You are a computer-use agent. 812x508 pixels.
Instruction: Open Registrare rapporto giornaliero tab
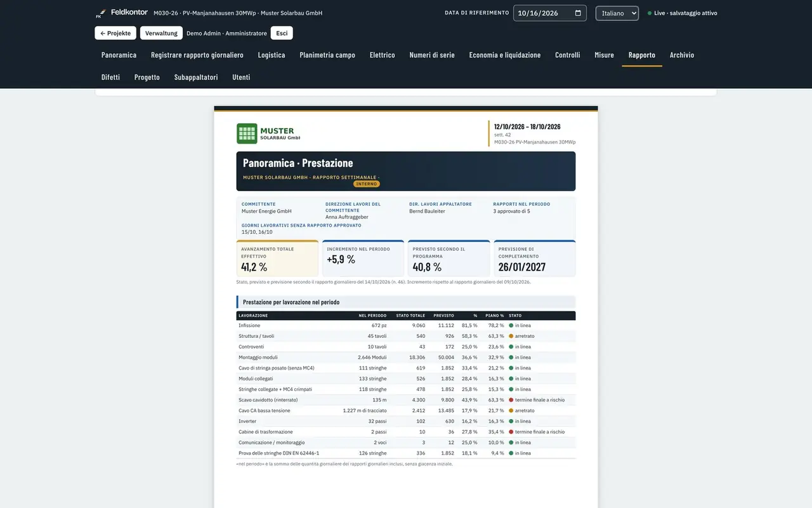click(197, 55)
